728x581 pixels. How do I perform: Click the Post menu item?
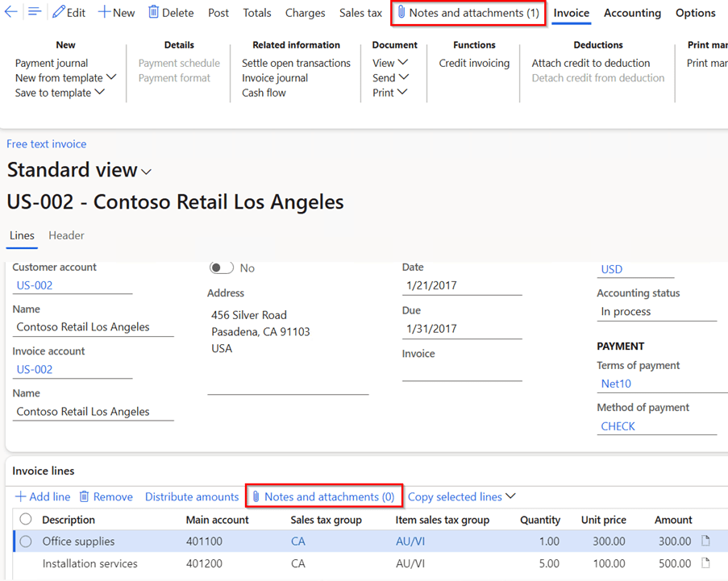click(218, 13)
